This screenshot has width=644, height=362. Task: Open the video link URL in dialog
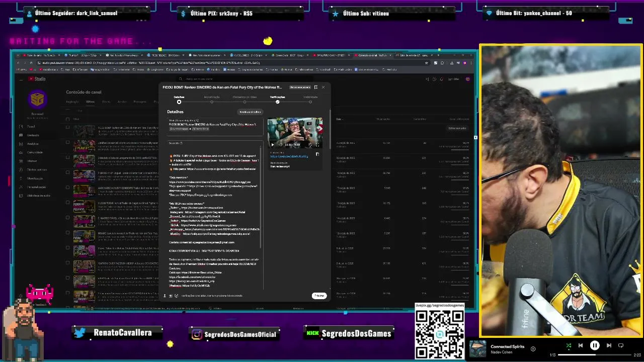tap(289, 156)
